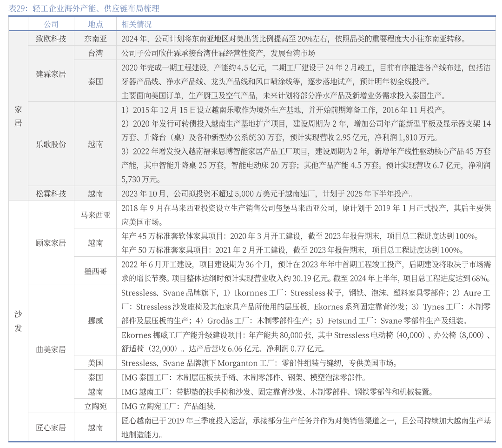Click 越南 in the 乐歌股份 row

[95, 144]
